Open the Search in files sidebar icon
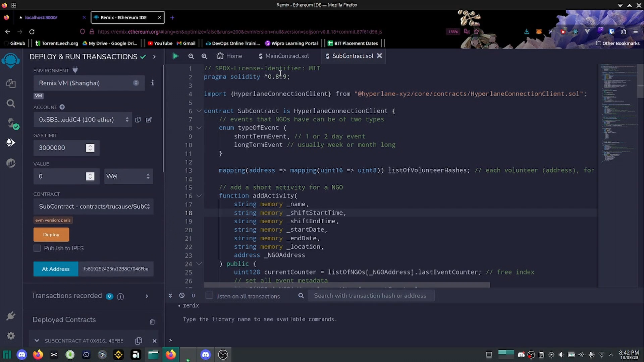The image size is (644, 362). (11, 103)
